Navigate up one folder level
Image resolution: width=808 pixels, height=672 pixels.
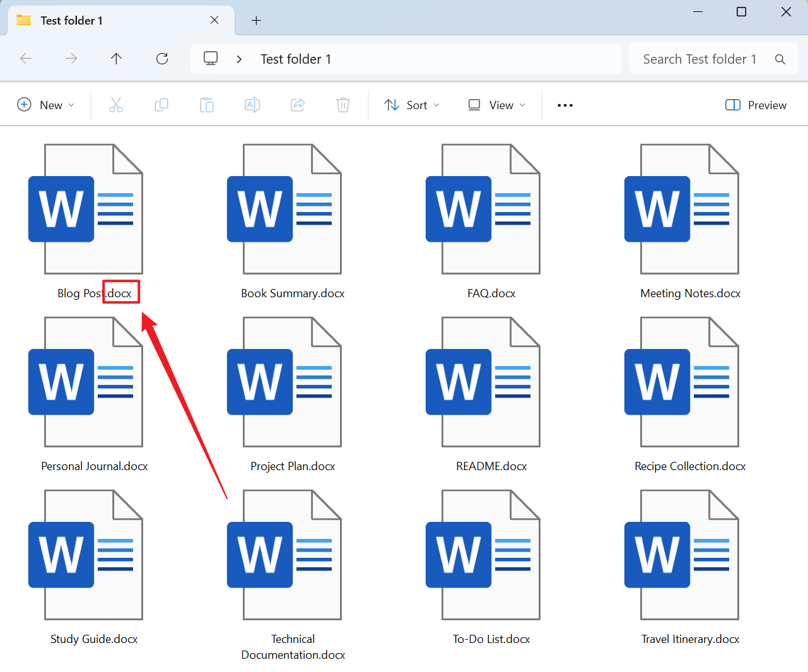(x=117, y=58)
